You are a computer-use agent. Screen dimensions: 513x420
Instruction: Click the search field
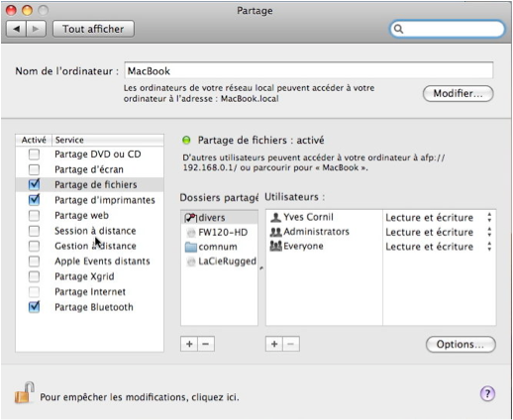pos(448,29)
